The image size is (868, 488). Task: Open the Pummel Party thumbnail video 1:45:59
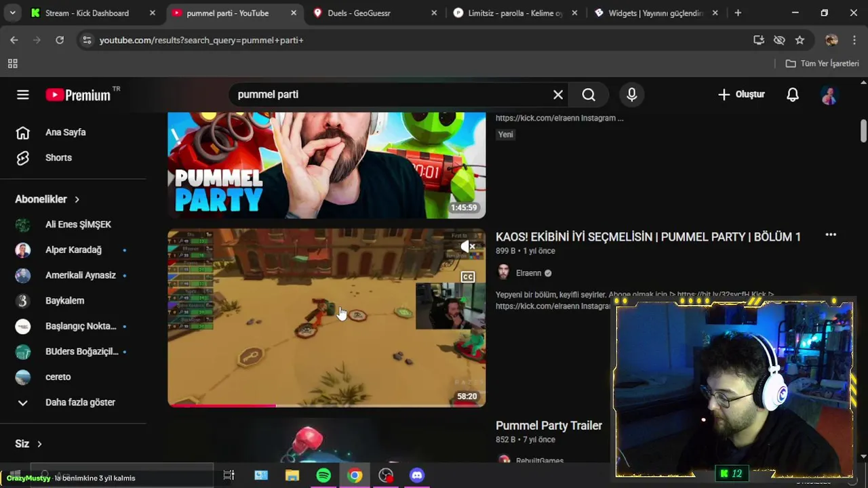(x=327, y=165)
